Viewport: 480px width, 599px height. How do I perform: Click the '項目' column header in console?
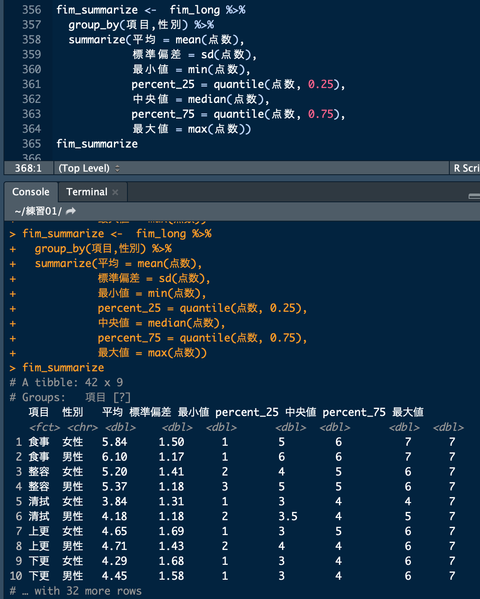click(39, 412)
